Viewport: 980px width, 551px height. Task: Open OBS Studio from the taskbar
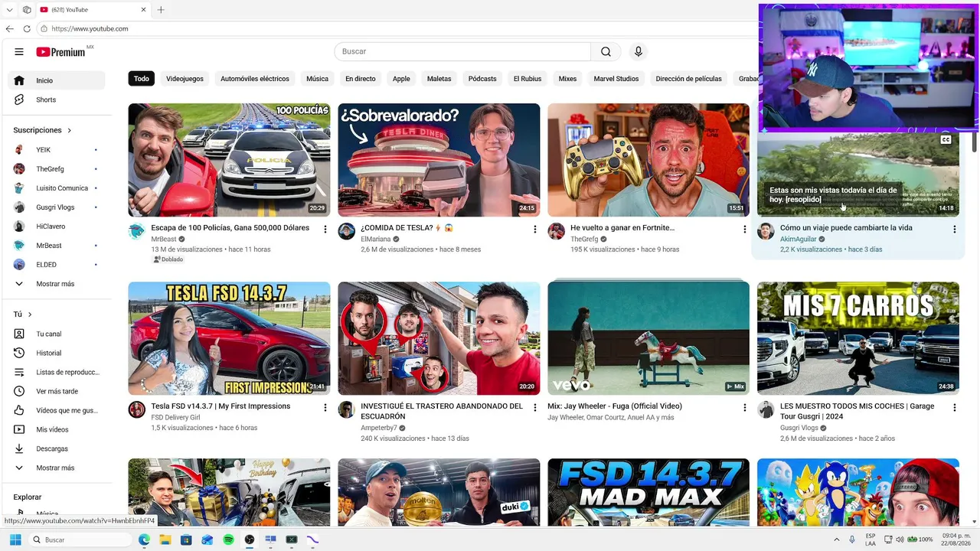(250, 540)
